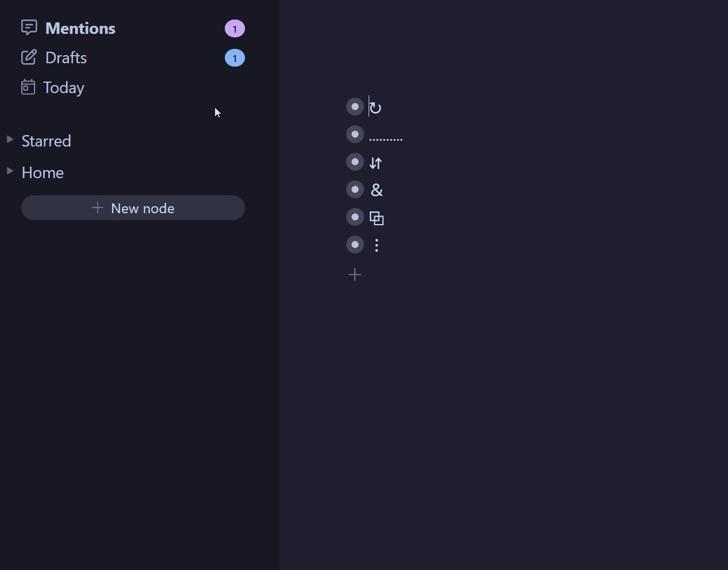This screenshot has height=570, width=728.
Task: Click the vertical three-dots node
Action: pos(377,246)
